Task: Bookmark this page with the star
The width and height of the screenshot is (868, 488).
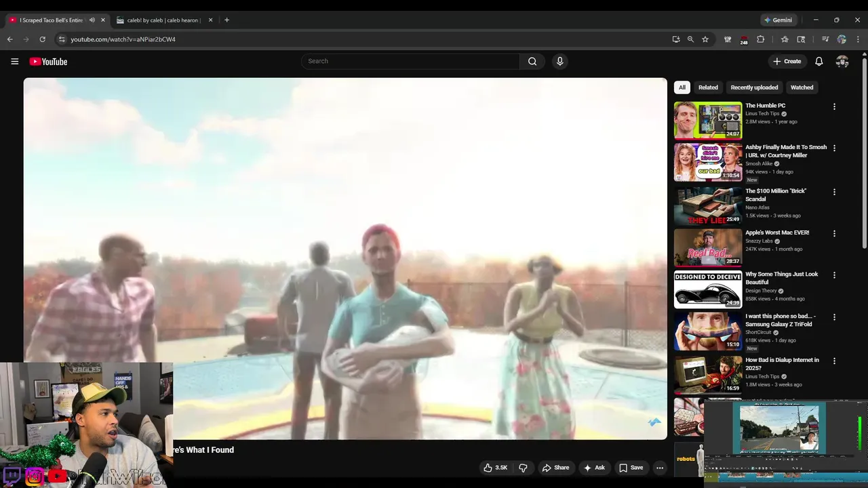Action: pyautogui.click(x=705, y=39)
